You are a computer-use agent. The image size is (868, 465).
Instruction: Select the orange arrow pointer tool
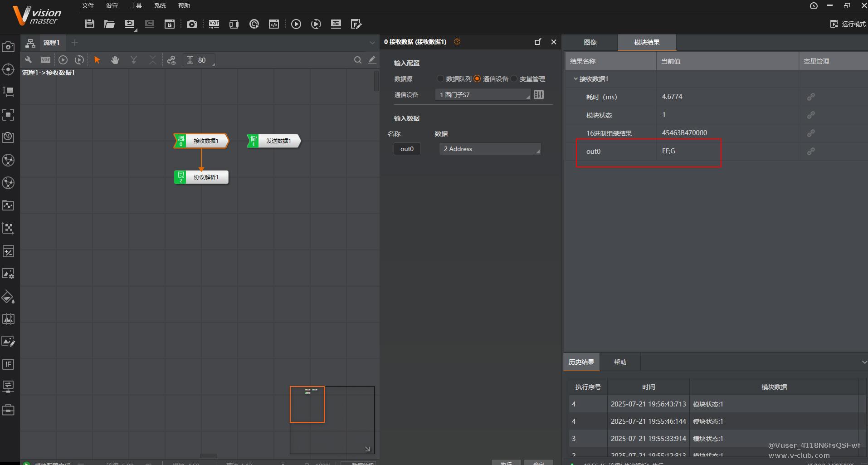(97, 60)
